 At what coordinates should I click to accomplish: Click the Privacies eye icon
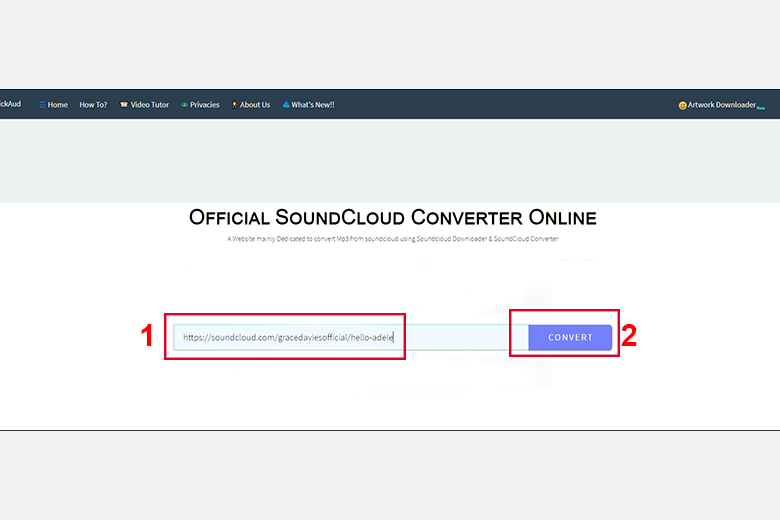(x=185, y=104)
